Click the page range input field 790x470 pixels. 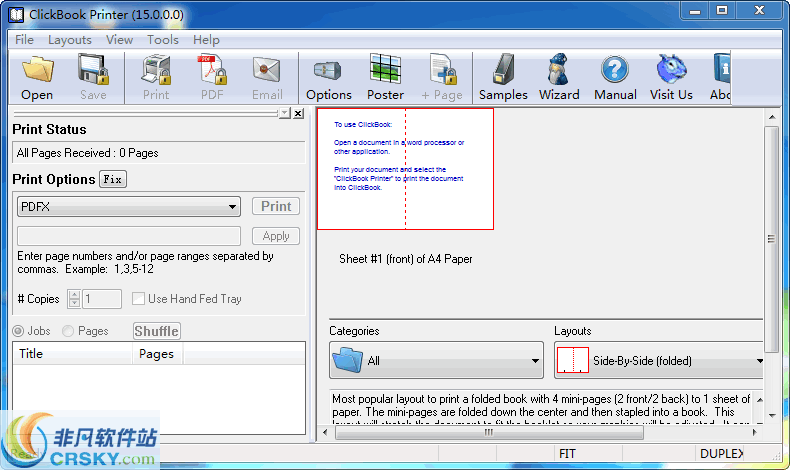tap(129, 236)
